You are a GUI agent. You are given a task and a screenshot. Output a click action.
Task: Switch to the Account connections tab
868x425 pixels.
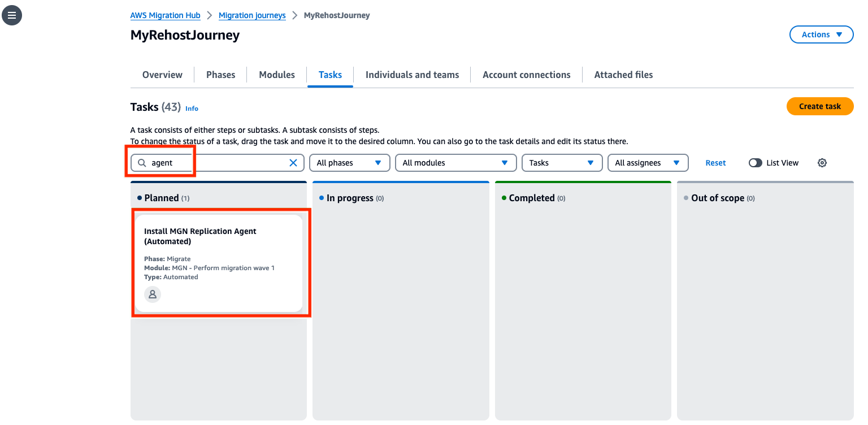(526, 75)
